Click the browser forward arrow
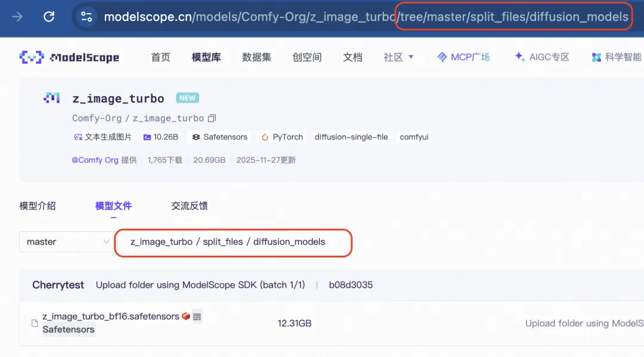 (x=17, y=17)
